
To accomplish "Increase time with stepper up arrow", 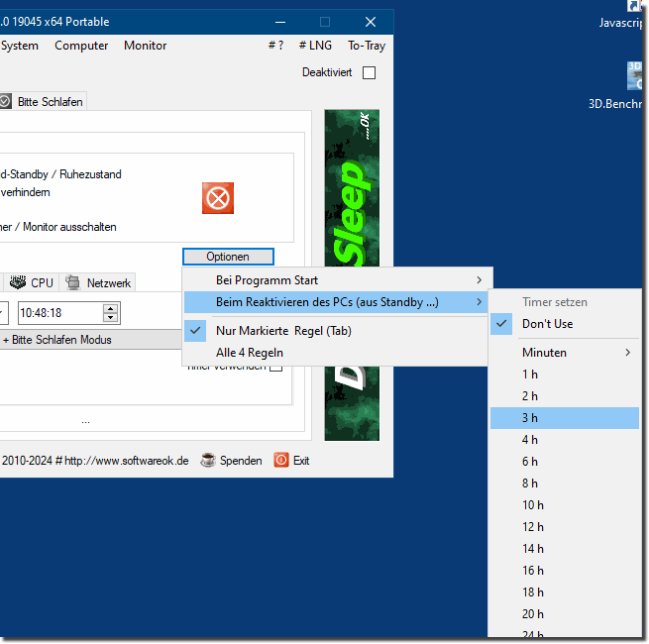I will click(111, 308).
